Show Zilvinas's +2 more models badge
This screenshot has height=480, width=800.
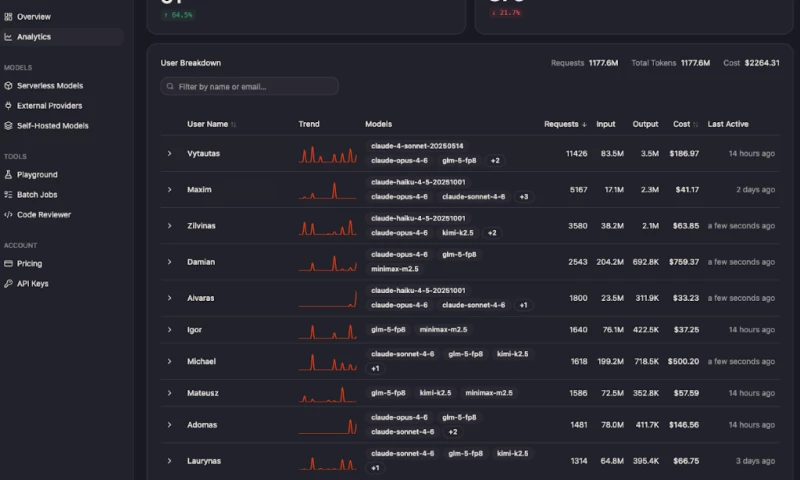[x=492, y=233]
